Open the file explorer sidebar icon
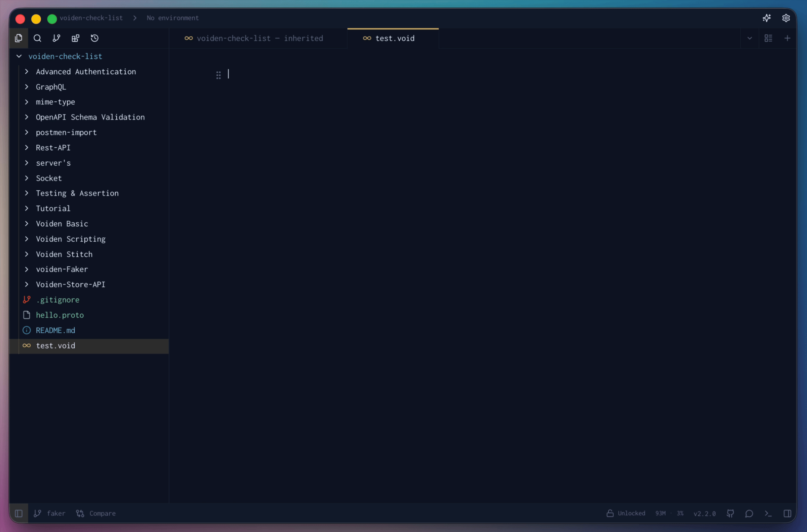This screenshot has height=532, width=807. coord(19,38)
